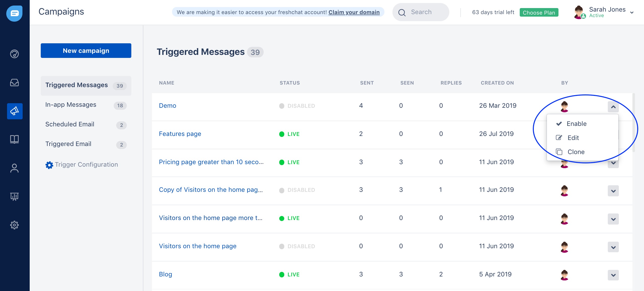Open the People contacts icon in sidebar

pos(14,168)
